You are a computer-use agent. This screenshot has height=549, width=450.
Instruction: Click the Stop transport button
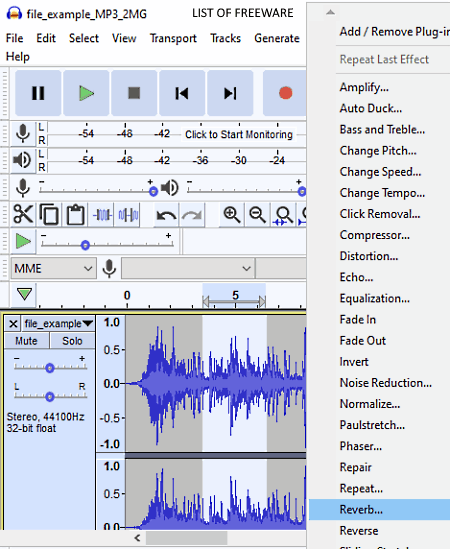click(x=134, y=93)
